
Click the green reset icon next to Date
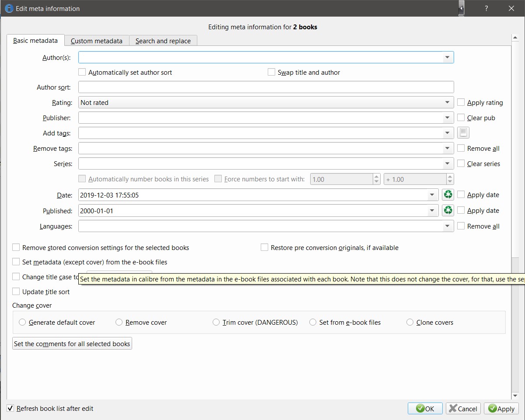(448, 195)
